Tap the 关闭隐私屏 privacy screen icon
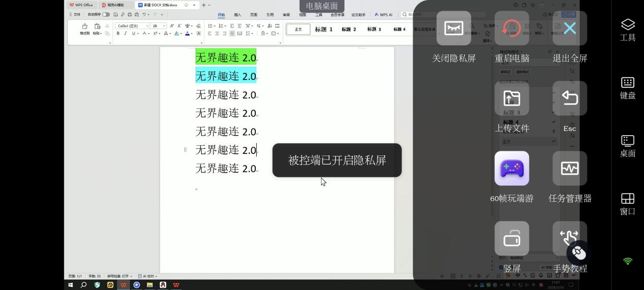 point(453,29)
